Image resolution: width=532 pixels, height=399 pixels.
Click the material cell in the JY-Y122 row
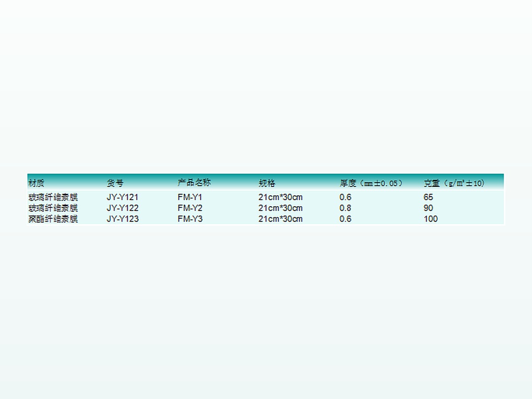(x=53, y=208)
